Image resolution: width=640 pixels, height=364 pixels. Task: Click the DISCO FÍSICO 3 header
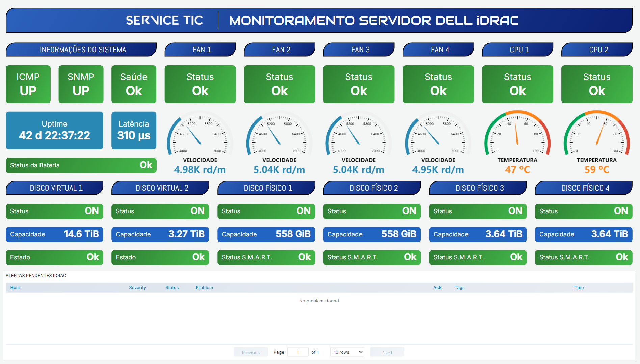[x=478, y=188]
